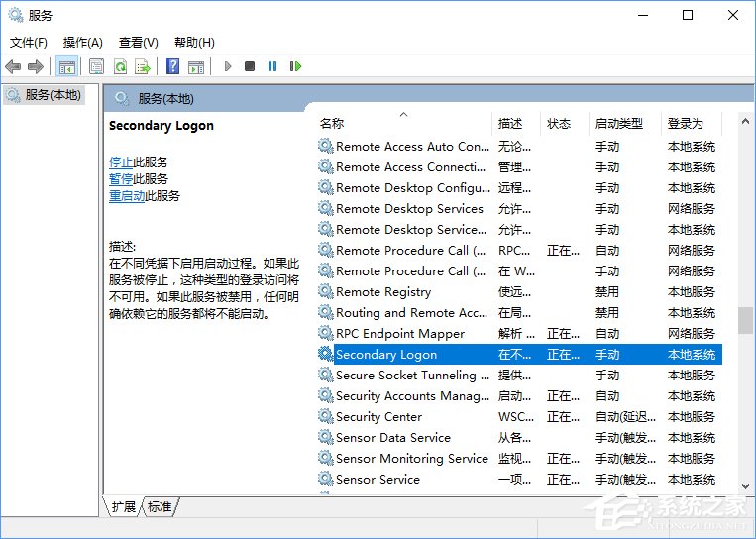
Task: Click the Refresh toolbar icon
Action: coord(120,66)
